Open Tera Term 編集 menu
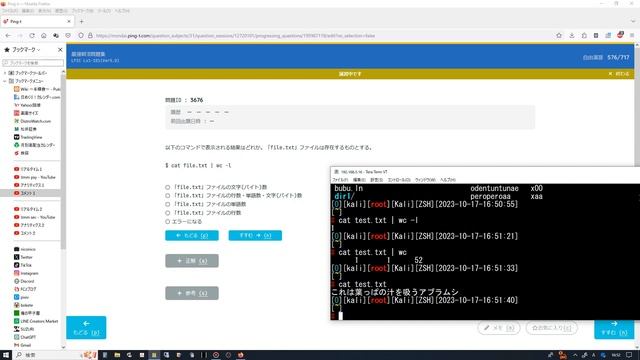 point(359,180)
